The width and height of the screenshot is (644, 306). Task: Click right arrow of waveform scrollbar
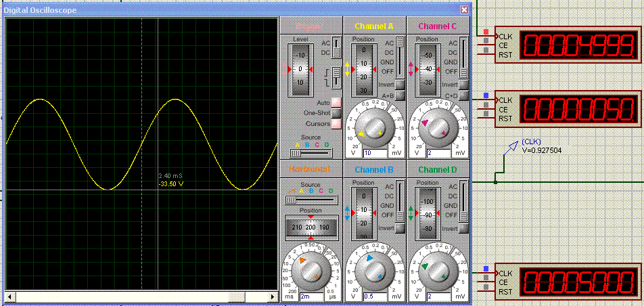(x=275, y=297)
